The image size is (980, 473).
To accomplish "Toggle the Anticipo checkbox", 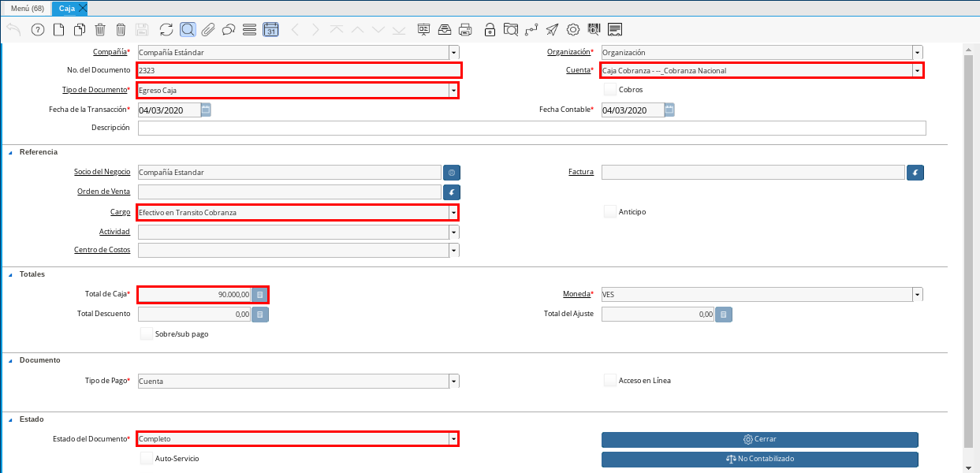I will coord(609,211).
